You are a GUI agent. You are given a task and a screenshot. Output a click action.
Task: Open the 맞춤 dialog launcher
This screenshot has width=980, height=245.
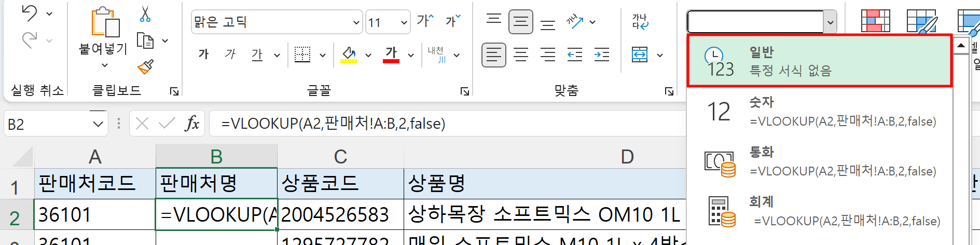click(x=669, y=91)
